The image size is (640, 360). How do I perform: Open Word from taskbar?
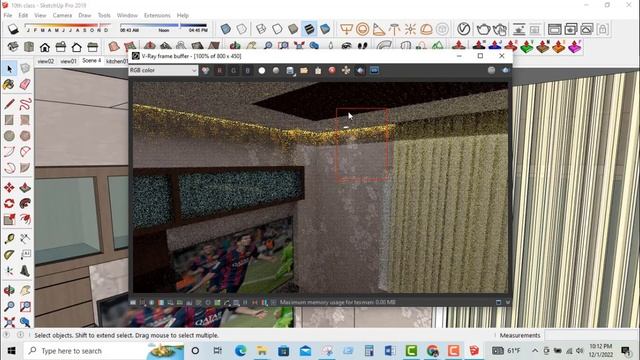click(x=390, y=351)
